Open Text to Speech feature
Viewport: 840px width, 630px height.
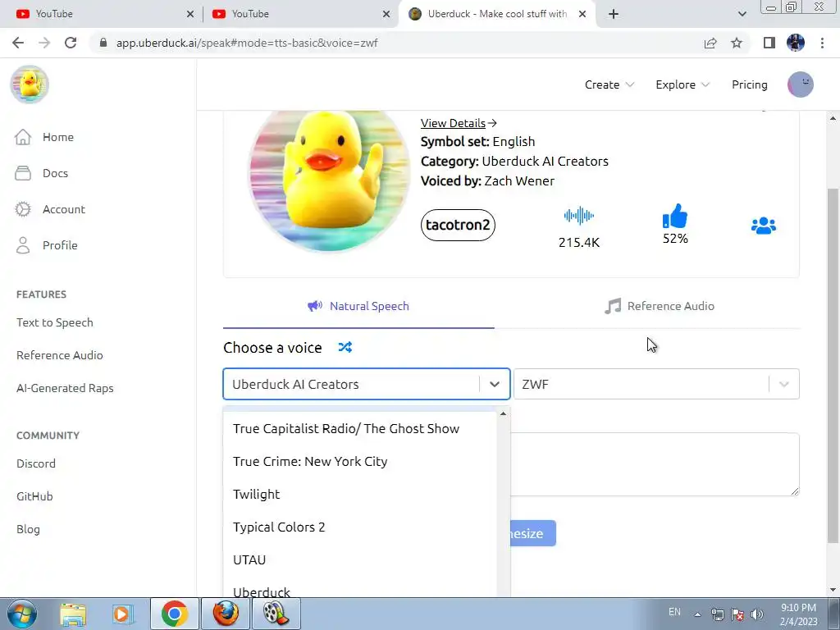pyautogui.click(x=55, y=322)
